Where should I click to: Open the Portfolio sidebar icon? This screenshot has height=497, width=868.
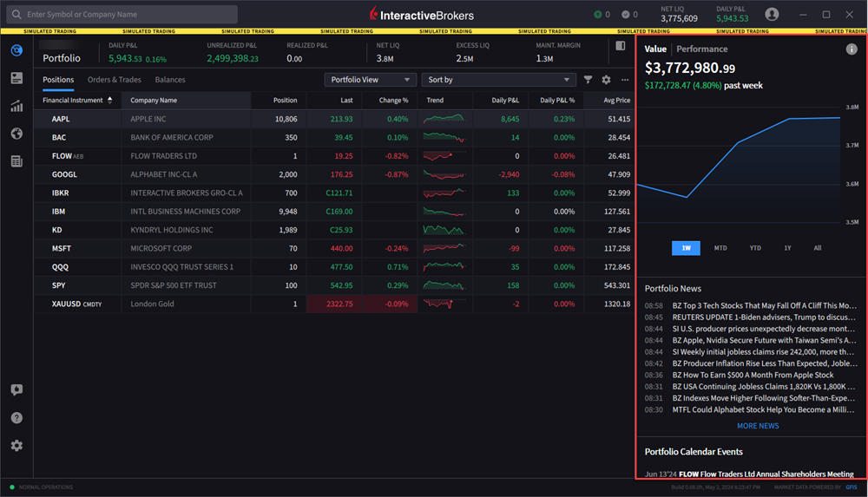point(16,50)
